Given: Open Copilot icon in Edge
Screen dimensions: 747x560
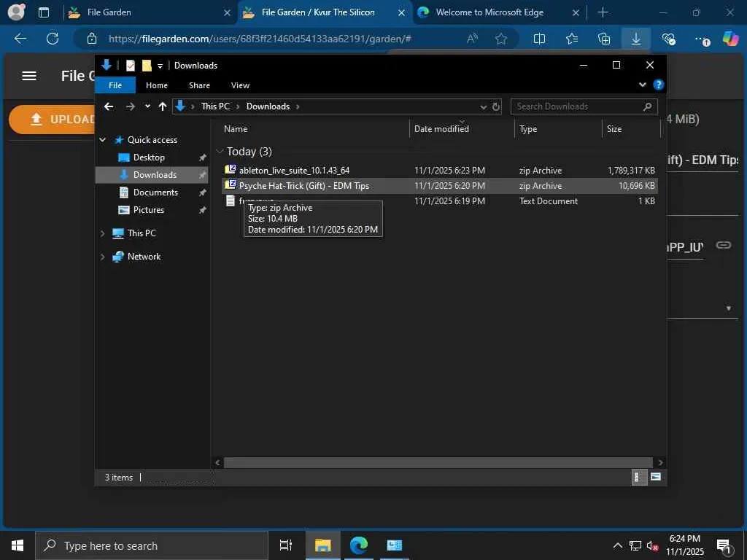Looking at the screenshot, I should tap(729, 39).
